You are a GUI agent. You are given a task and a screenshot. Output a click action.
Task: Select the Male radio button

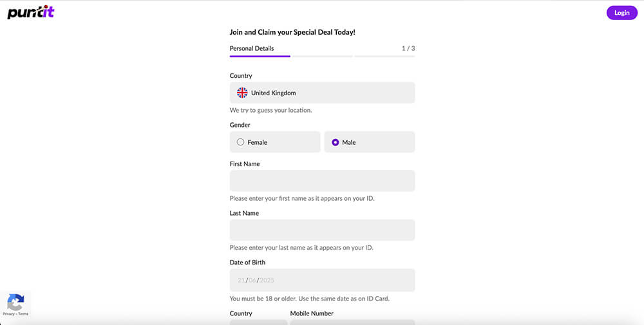pyautogui.click(x=335, y=142)
